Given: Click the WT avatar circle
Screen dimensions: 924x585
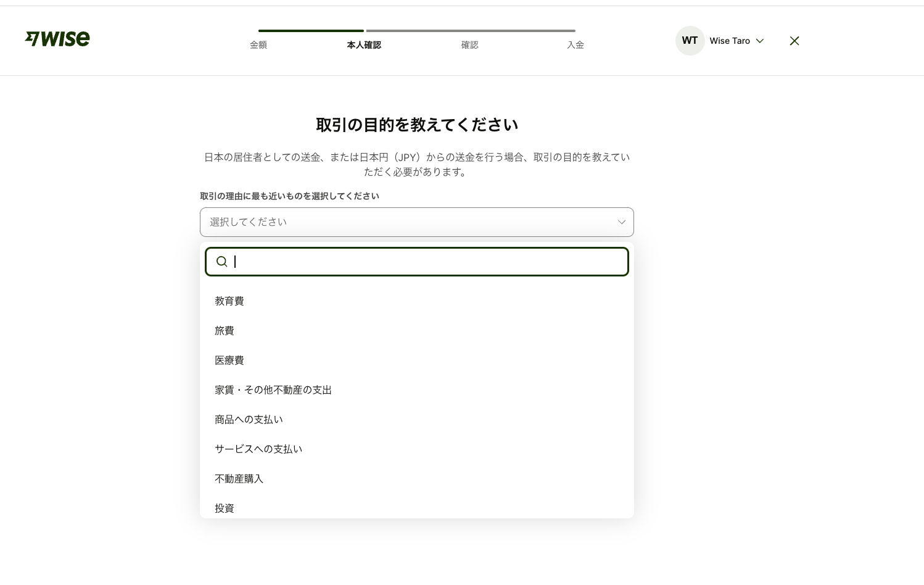Looking at the screenshot, I should click(690, 41).
